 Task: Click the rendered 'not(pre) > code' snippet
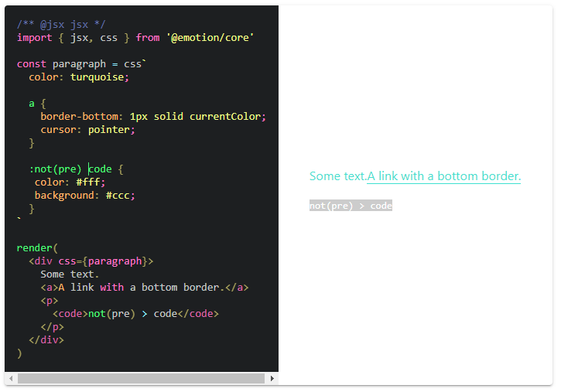click(x=351, y=206)
